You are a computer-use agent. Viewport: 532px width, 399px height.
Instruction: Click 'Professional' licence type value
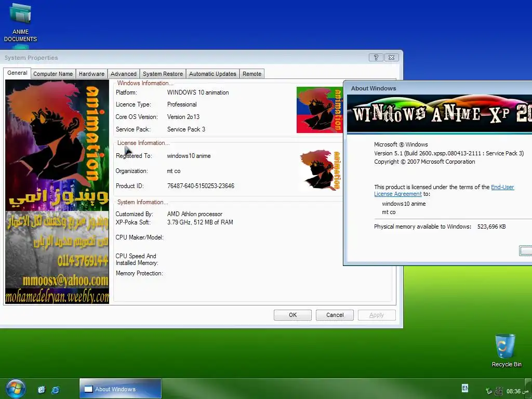coord(182,104)
